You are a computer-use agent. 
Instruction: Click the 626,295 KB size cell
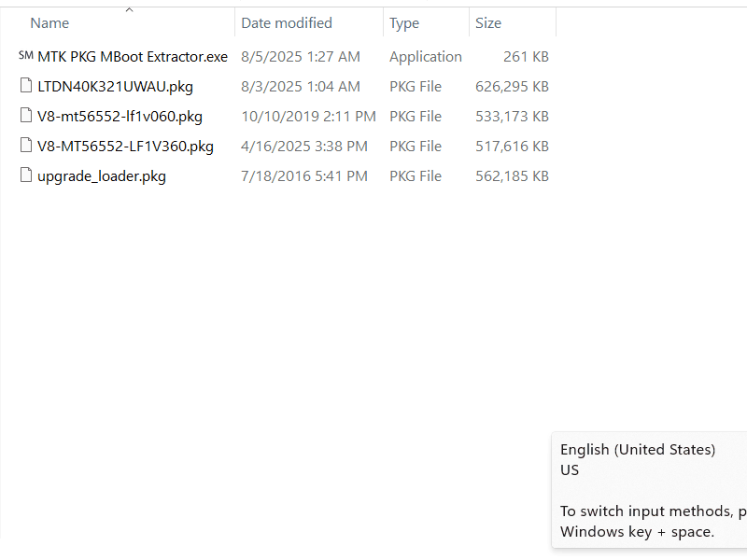click(512, 87)
